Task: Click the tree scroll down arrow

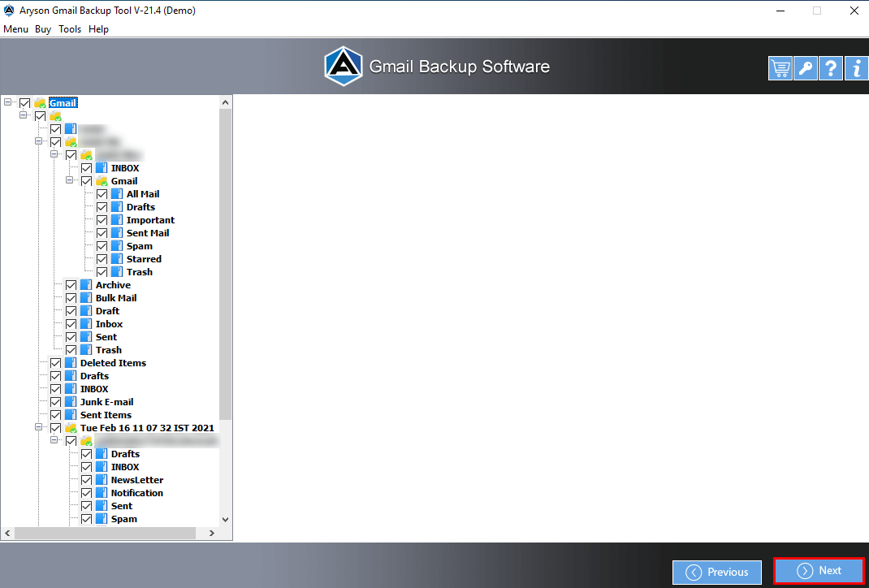Action: click(x=225, y=519)
